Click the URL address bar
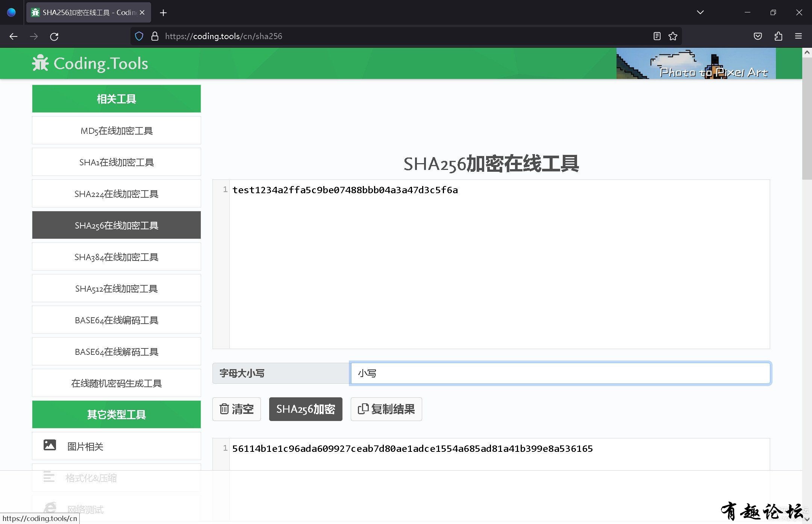 click(406, 36)
